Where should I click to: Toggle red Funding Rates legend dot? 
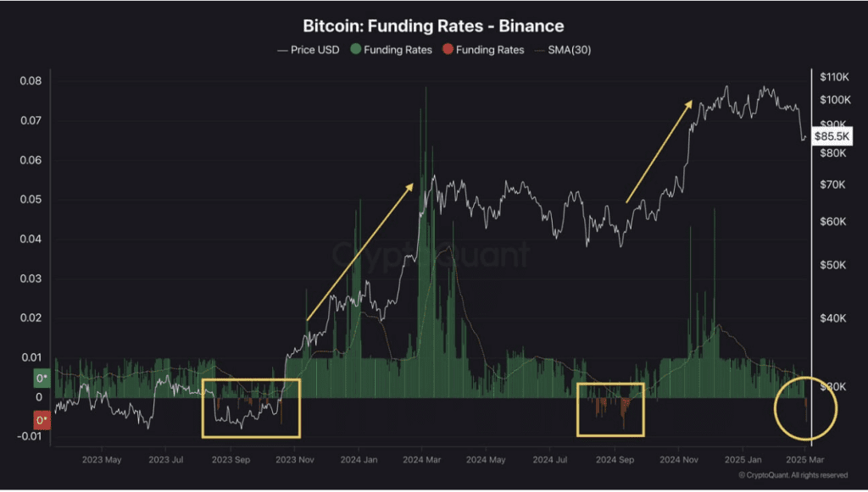(x=448, y=50)
